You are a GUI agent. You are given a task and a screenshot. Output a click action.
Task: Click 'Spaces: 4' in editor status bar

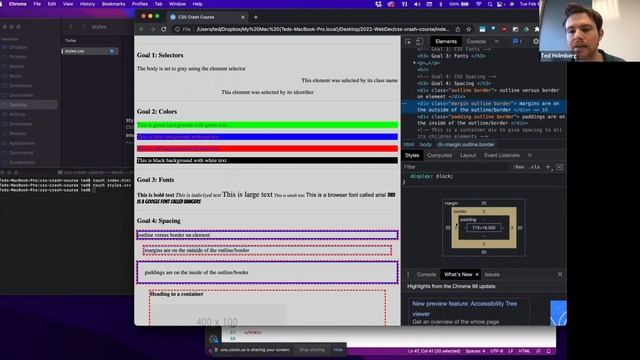tap(475, 351)
